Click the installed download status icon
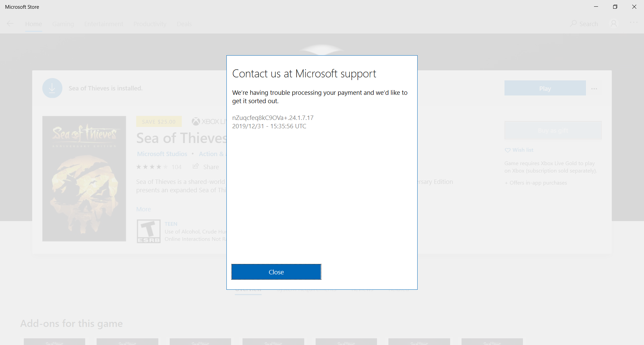The image size is (644, 345). [x=52, y=88]
